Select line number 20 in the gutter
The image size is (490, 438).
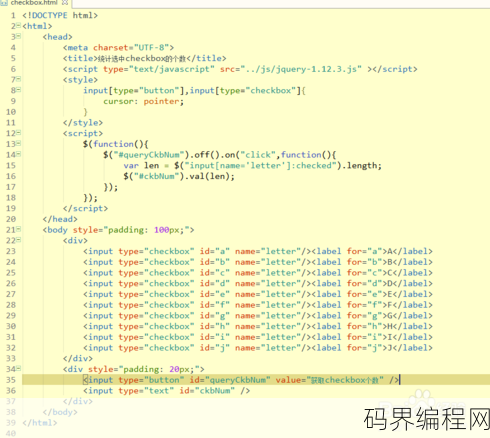pos(11,219)
